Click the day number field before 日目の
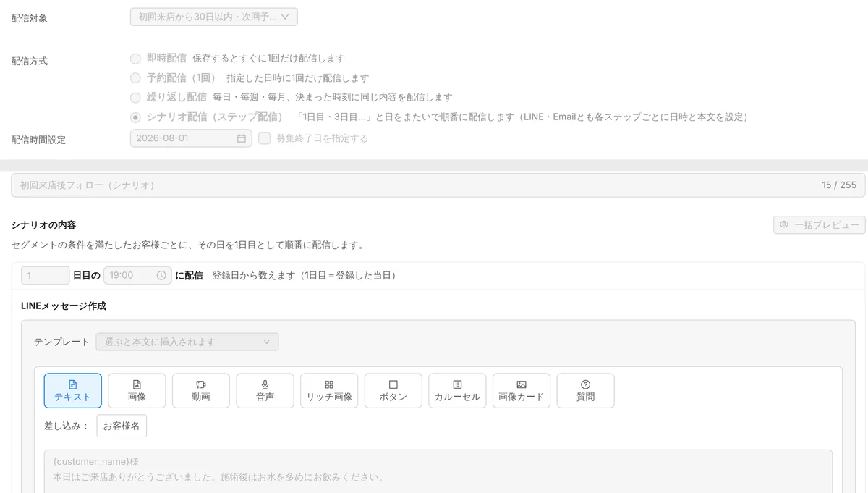This screenshot has height=493, width=868. tap(46, 275)
